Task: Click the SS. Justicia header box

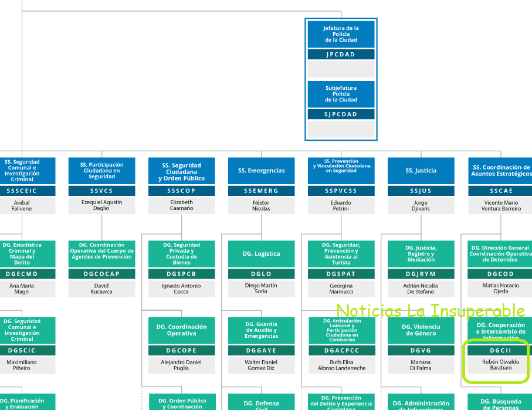Action: click(421, 171)
